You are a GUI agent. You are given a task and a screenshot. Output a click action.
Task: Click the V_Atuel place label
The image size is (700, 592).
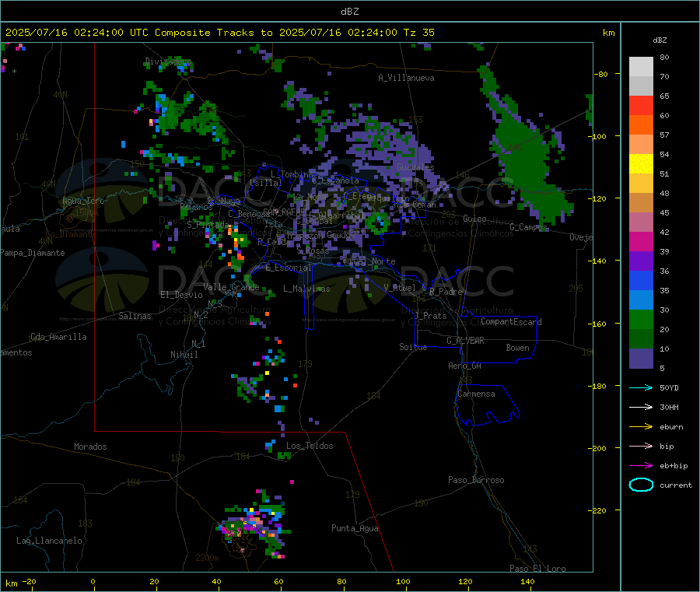coord(400,288)
